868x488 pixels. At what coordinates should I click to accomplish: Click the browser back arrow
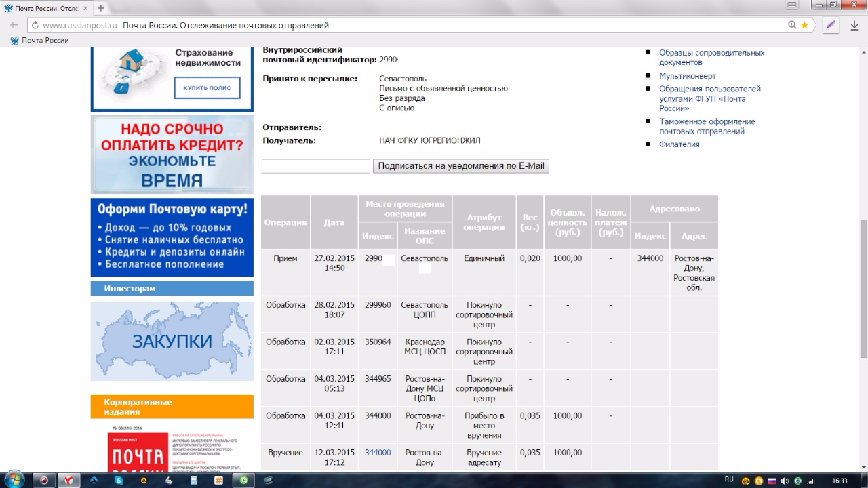pyautogui.click(x=14, y=25)
